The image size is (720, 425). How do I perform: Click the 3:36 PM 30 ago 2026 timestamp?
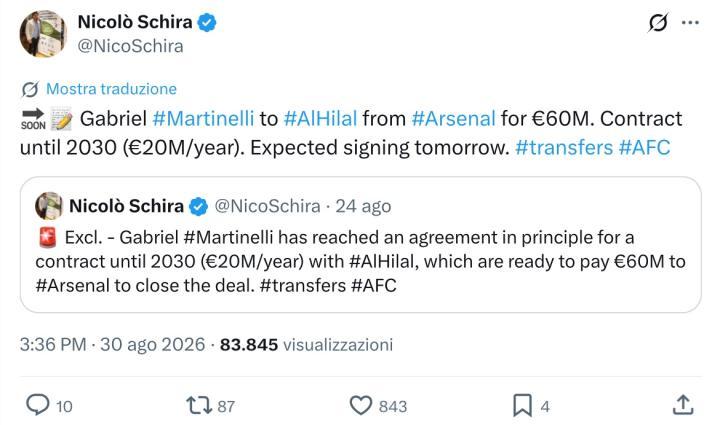(112, 344)
